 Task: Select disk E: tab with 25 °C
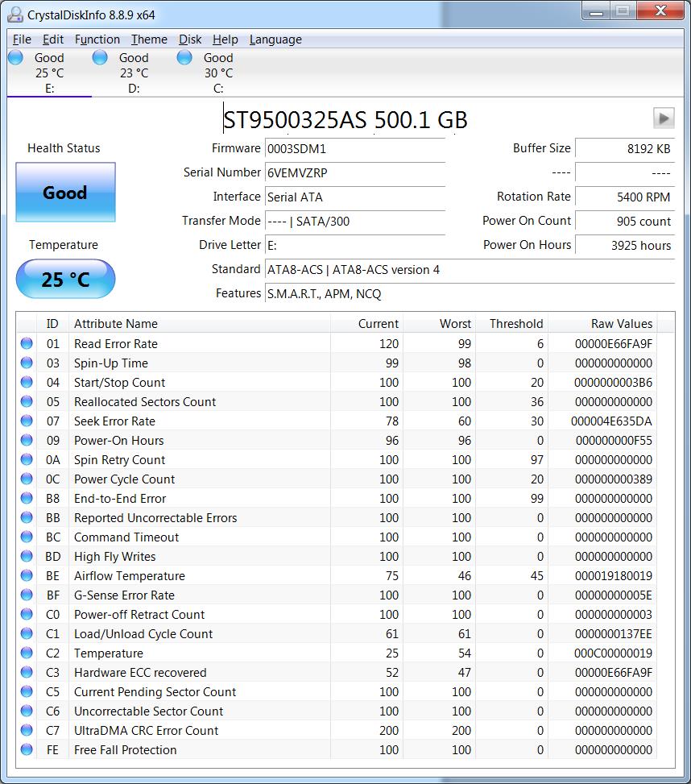(x=49, y=73)
